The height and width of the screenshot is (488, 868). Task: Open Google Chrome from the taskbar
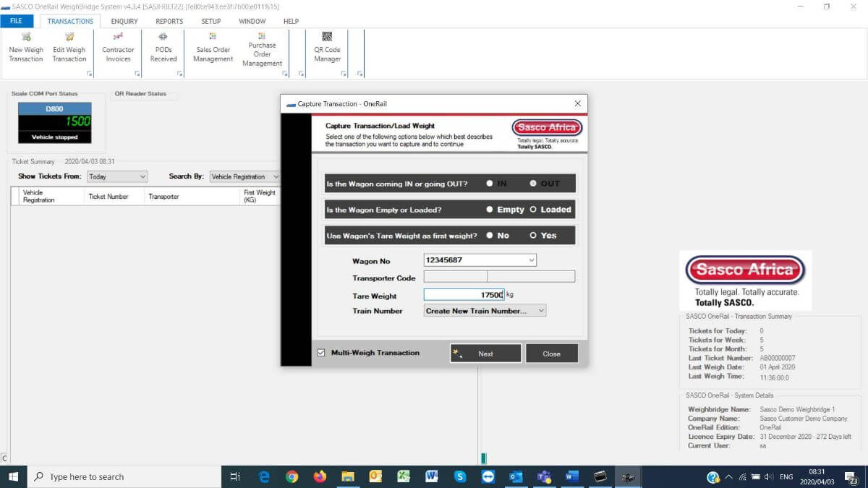coord(292,476)
